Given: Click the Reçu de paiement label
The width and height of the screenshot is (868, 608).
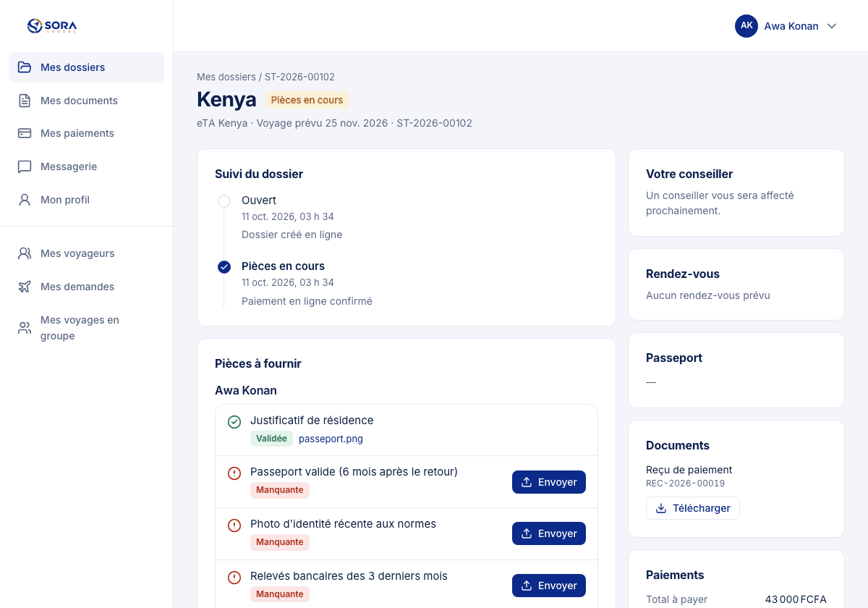Looking at the screenshot, I should click(x=689, y=470).
